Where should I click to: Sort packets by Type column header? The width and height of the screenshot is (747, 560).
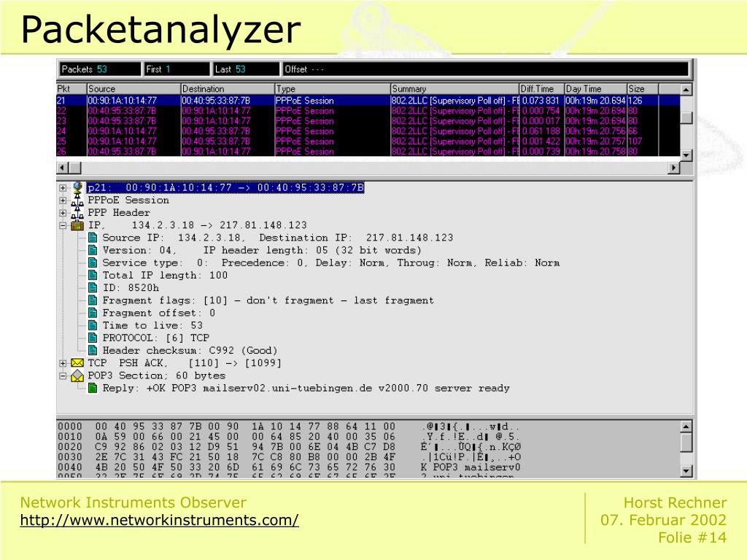point(333,89)
